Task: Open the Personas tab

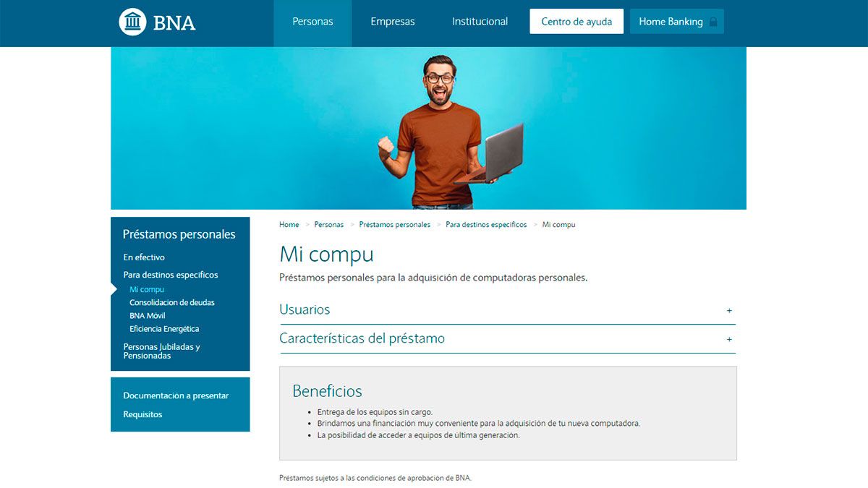Action: (x=312, y=22)
